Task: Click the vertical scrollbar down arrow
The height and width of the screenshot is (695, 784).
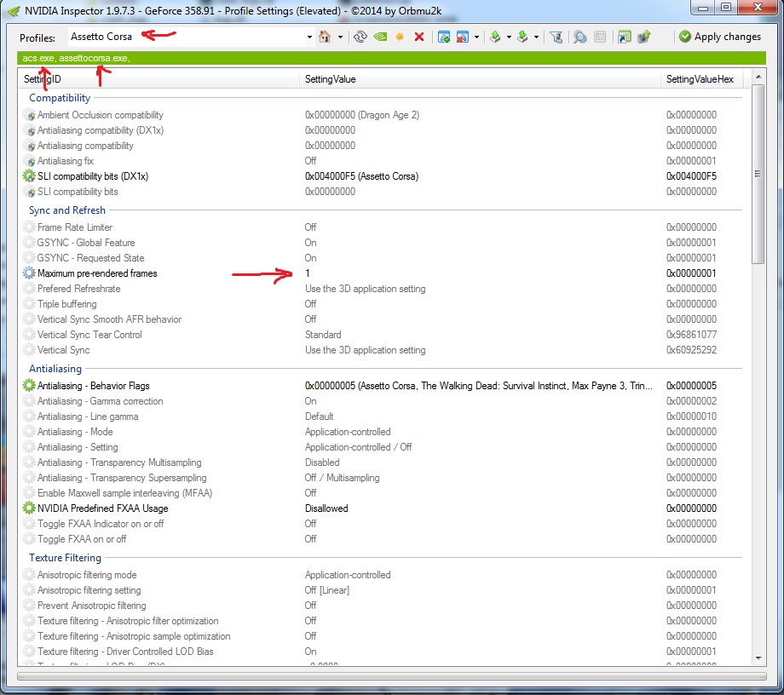Action: point(758,658)
